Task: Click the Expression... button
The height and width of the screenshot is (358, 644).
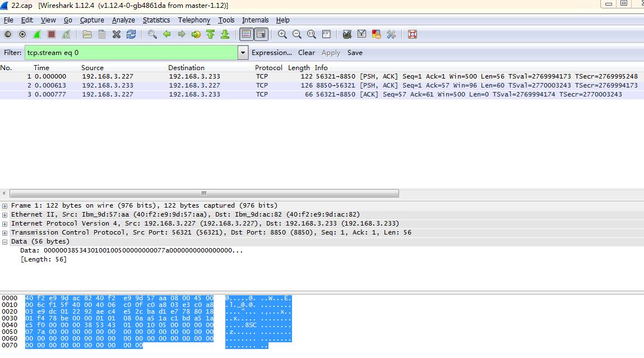Action: (x=272, y=53)
